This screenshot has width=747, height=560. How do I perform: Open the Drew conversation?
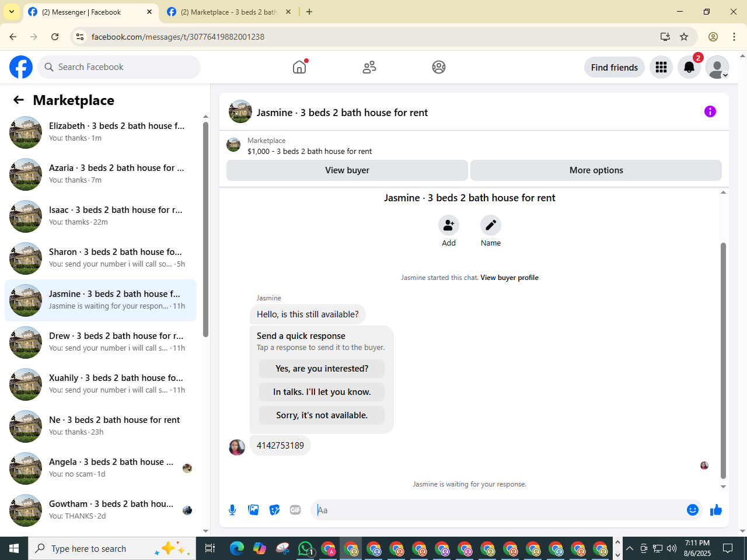[x=100, y=342]
